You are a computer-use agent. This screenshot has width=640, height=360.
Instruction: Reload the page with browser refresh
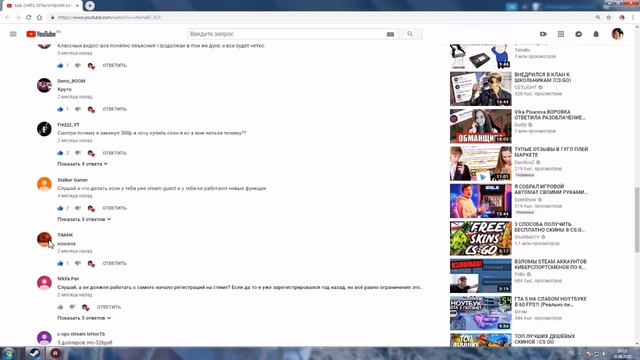click(x=29, y=17)
